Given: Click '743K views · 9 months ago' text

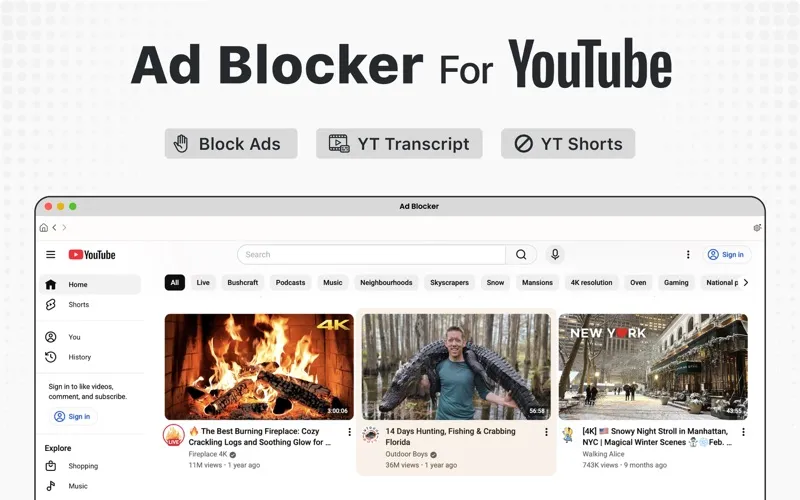Looking at the screenshot, I should [624, 465].
